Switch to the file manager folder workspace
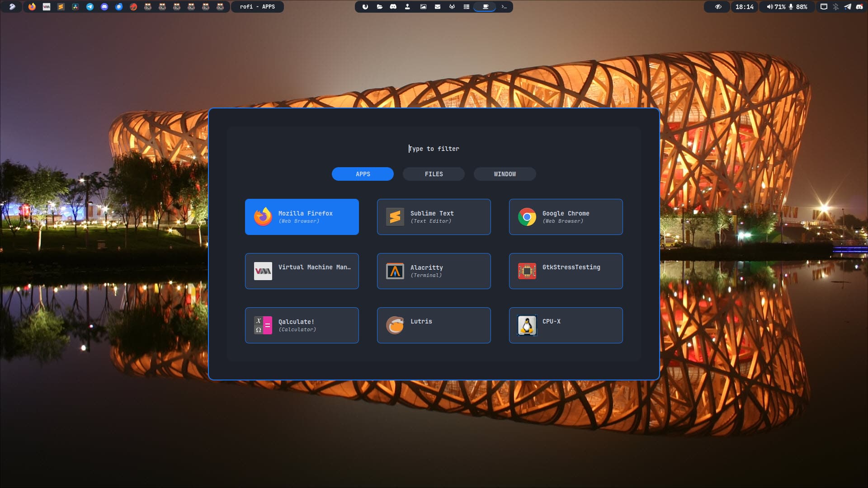Viewport: 868px width, 488px height. click(380, 7)
